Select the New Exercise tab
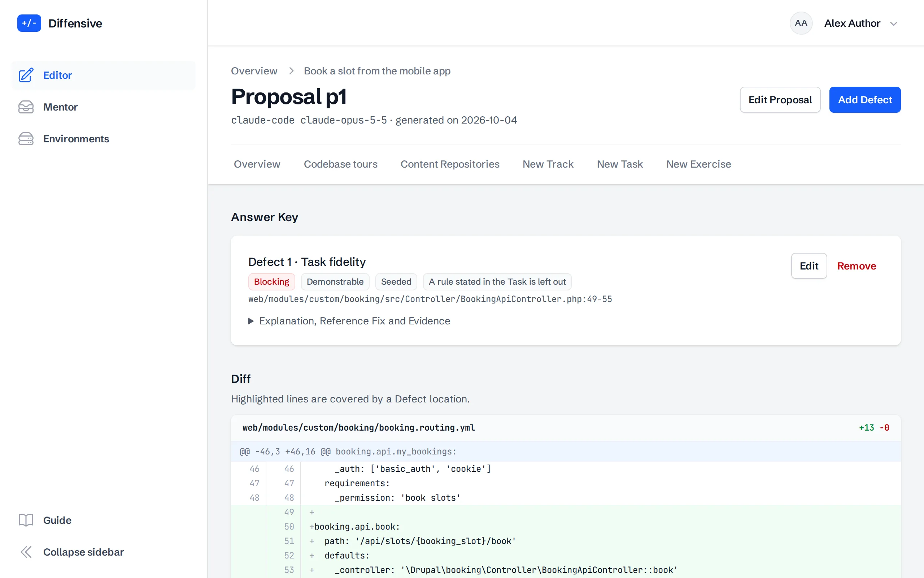The height and width of the screenshot is (578, 924). click(698, 164)
